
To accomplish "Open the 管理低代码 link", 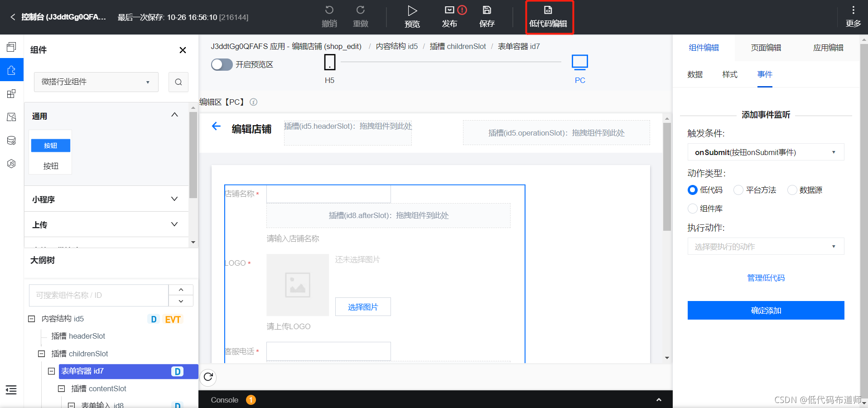I will click(x=766, y=278).
